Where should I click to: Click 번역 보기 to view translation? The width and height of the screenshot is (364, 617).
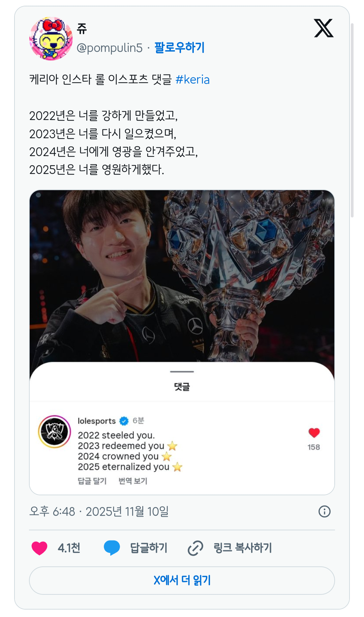133,481
